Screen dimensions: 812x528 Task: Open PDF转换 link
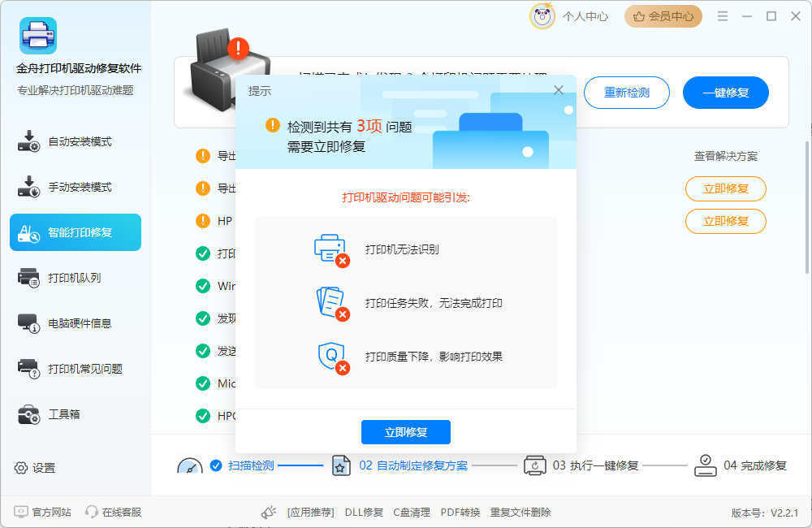point(460,513)
